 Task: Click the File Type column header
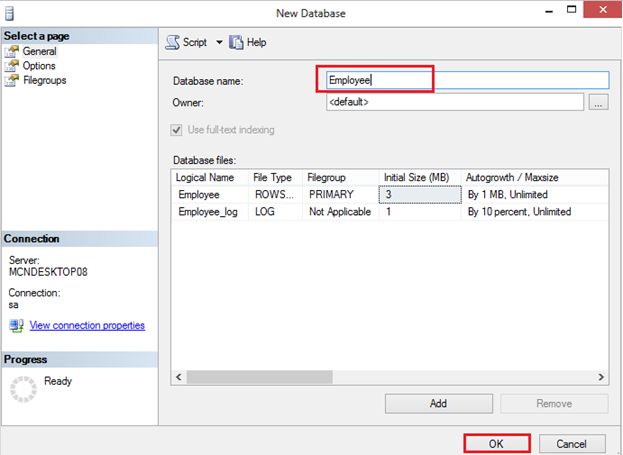275,177
